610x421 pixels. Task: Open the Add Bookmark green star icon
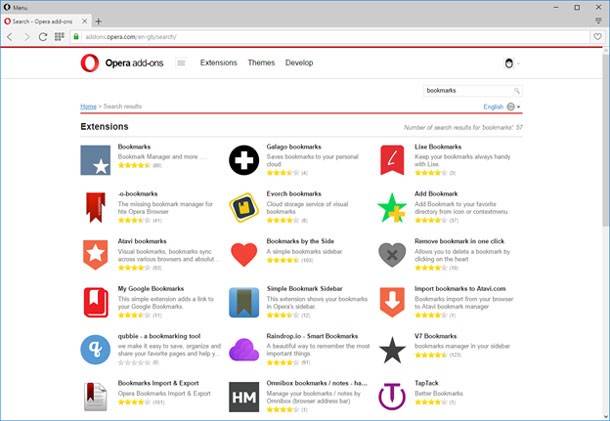[x=392, y=208]
